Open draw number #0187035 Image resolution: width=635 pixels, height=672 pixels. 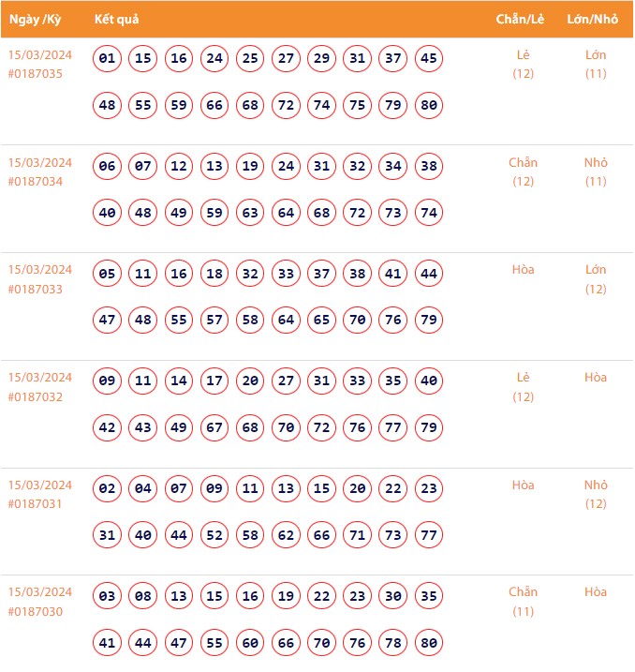(36, 73)
